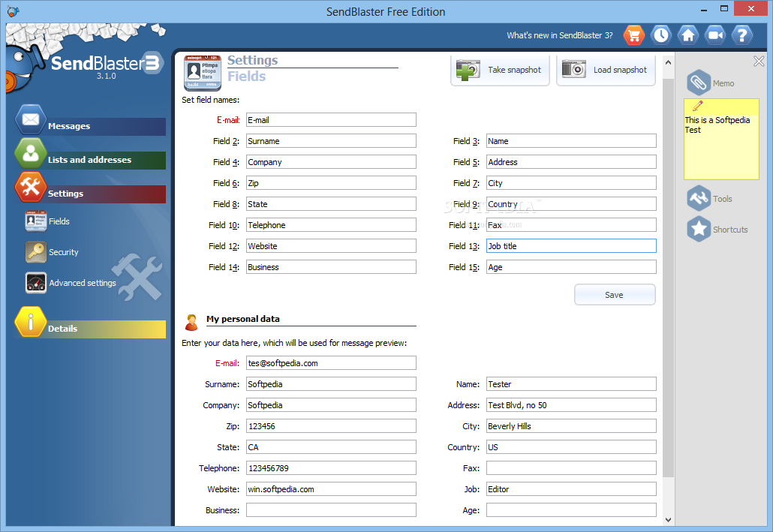
Task: Click the Field 15 Age input
Action: coord(571,266)
